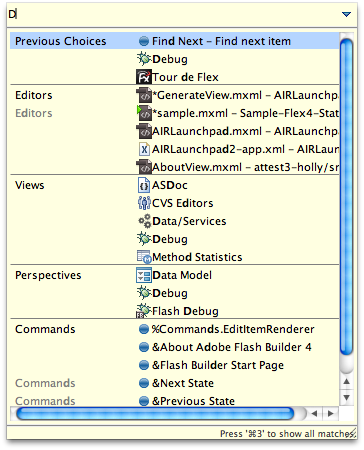
Task: Click the &Next State bullet icon
Action: tap(144, 383)
